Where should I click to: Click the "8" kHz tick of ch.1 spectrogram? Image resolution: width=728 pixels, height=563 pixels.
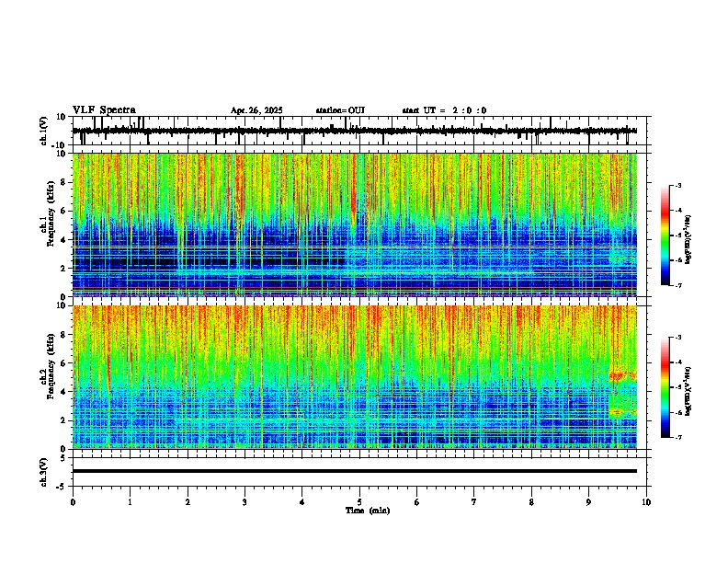point(63,182)
